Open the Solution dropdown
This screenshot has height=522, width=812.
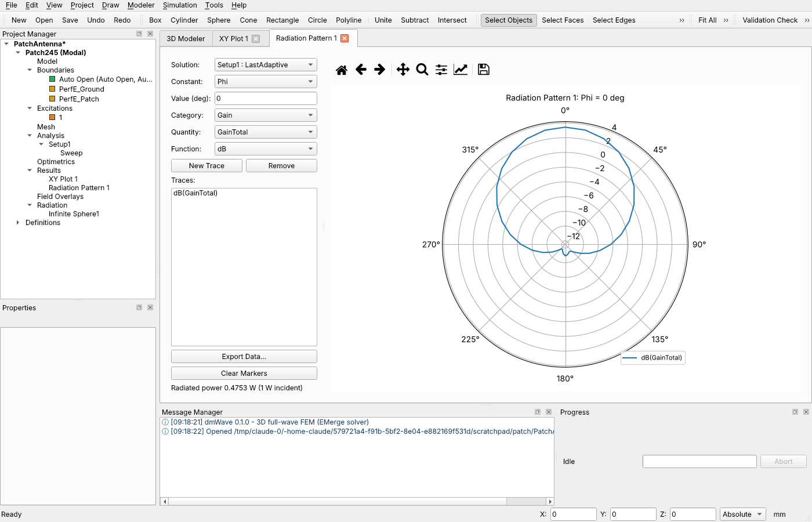(x=266, y=65)
